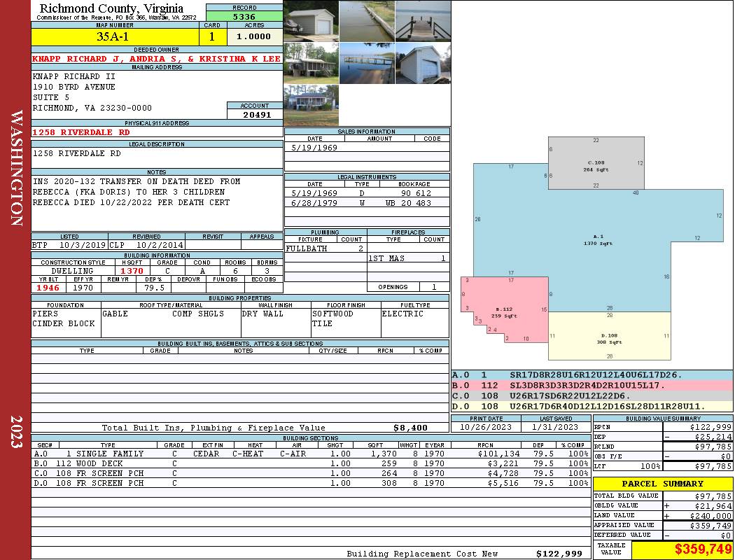This screenshot has height=560, width=735.
Task: Select year built 1946
Action: 48,288
